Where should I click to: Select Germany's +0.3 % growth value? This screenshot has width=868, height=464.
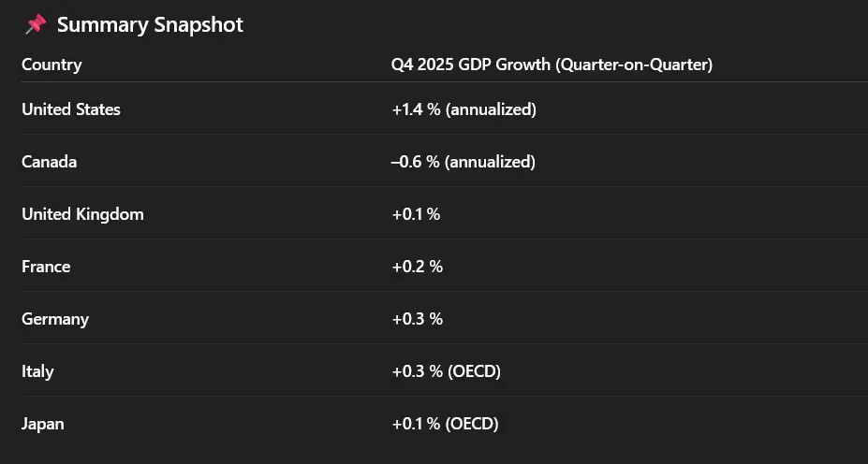point(417,319)
